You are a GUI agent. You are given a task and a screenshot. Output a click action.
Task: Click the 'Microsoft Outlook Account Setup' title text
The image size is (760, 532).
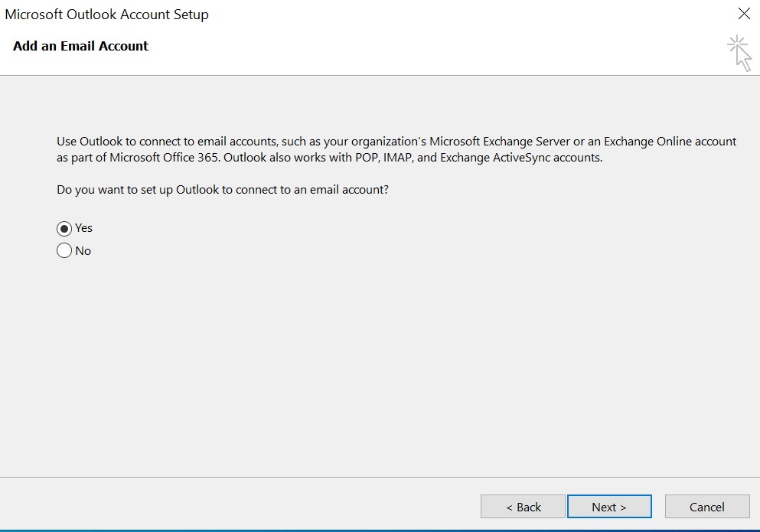tap(106, 15)
